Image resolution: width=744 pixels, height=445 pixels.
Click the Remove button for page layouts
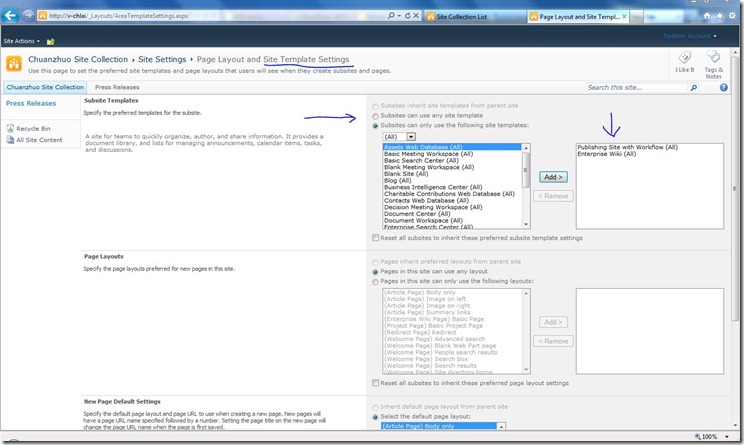[553, 341]
